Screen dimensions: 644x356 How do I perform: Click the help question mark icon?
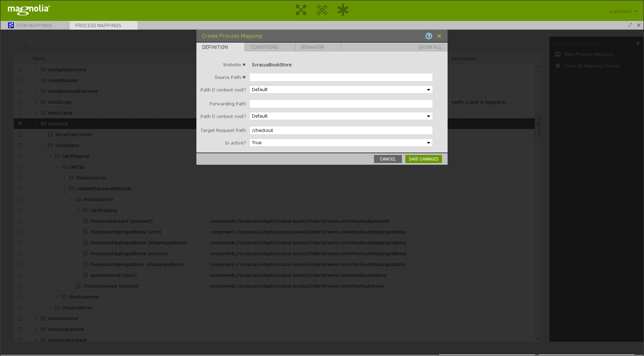429,36
